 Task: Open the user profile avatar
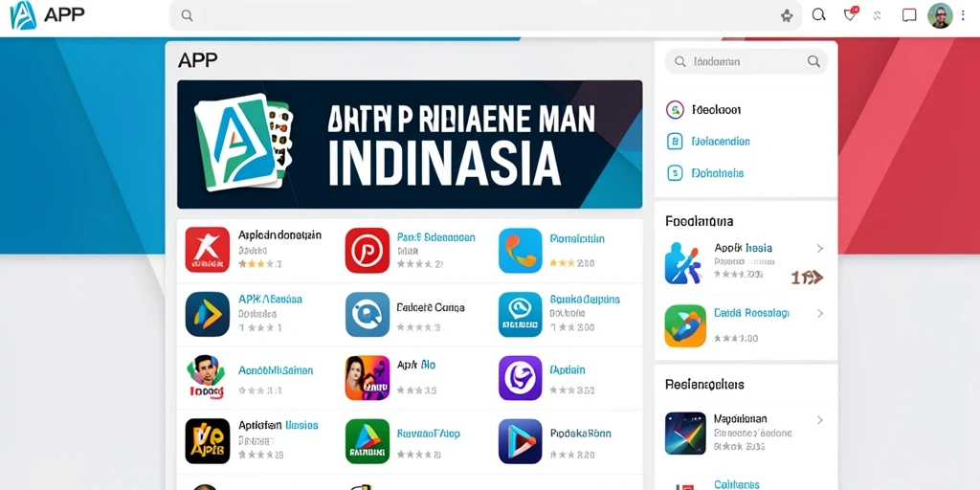[x=940, y=15]
